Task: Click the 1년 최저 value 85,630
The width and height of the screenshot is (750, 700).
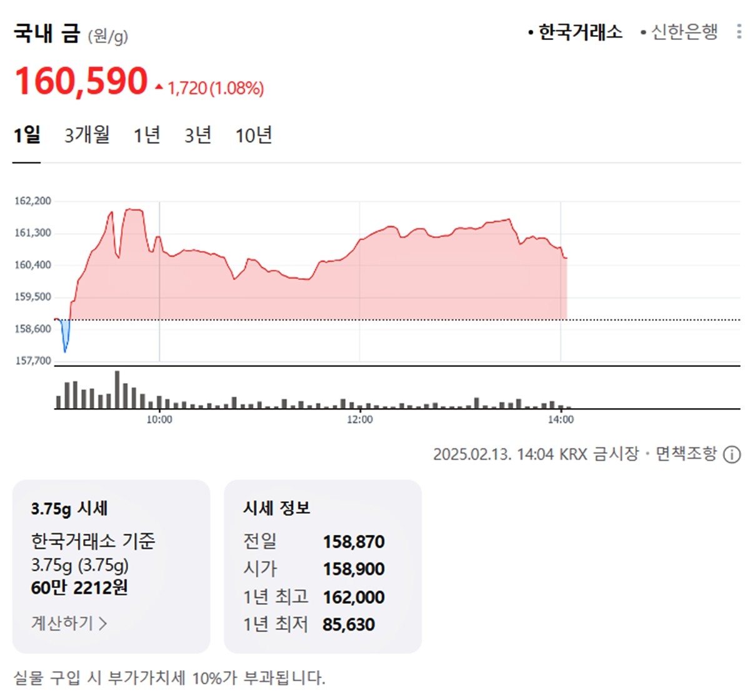Action: coord(347,624)
